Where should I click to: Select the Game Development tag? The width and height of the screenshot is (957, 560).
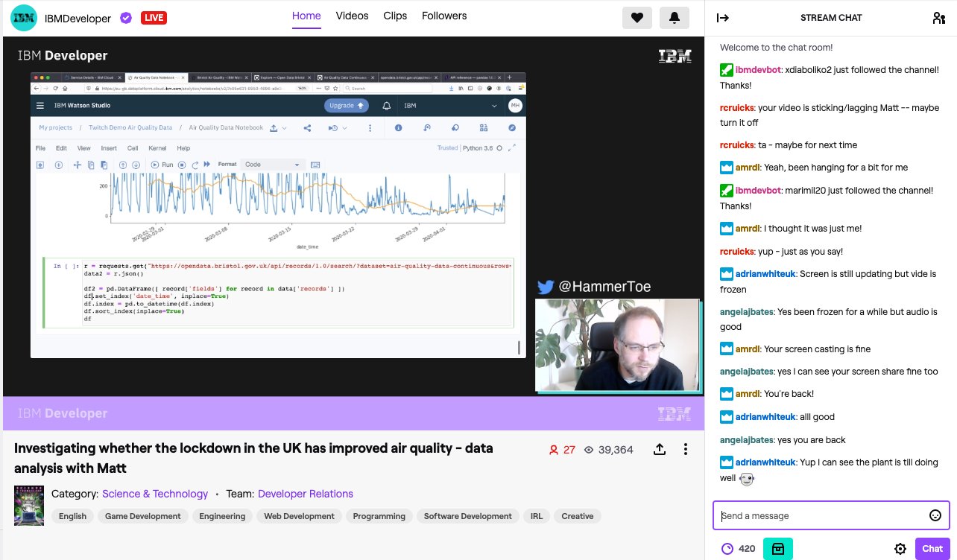point(143,516)
